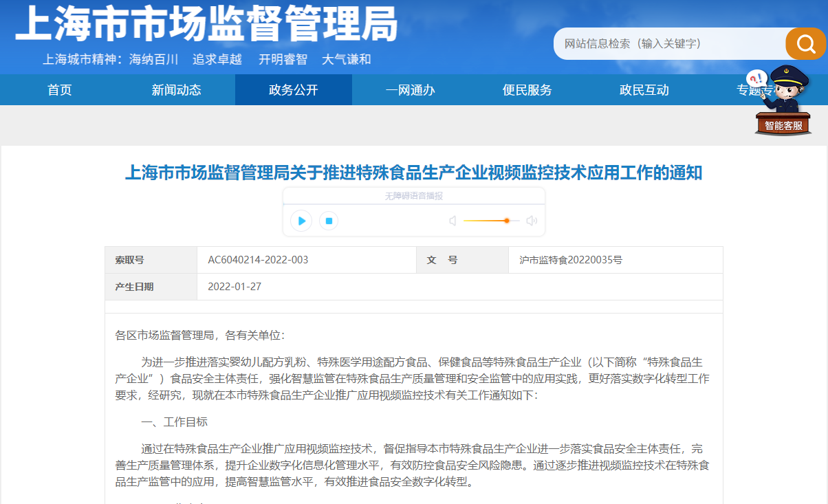
Task: Open the 便民服务 section
Action: coord(527,90)
